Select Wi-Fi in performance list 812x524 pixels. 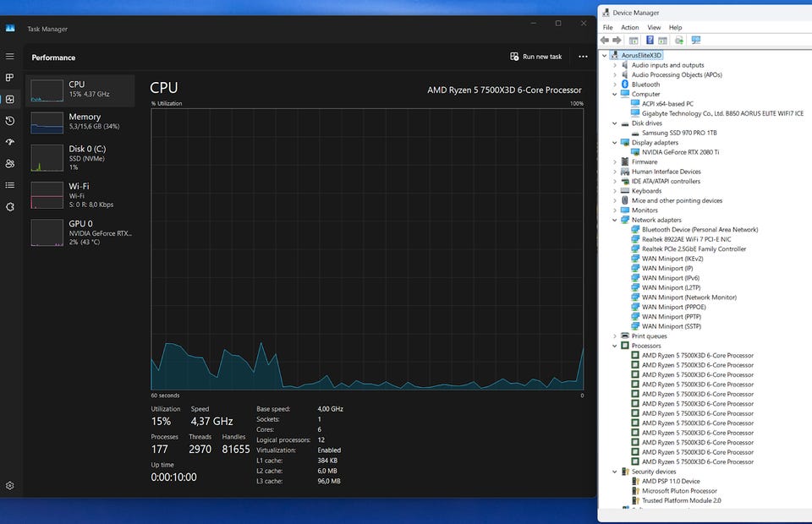[x=80, y=194]
